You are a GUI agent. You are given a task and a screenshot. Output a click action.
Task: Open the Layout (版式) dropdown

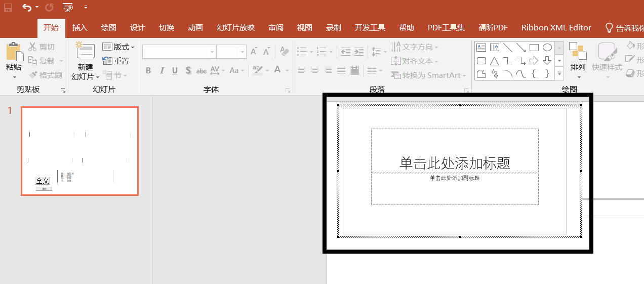(x=118, y=47)
